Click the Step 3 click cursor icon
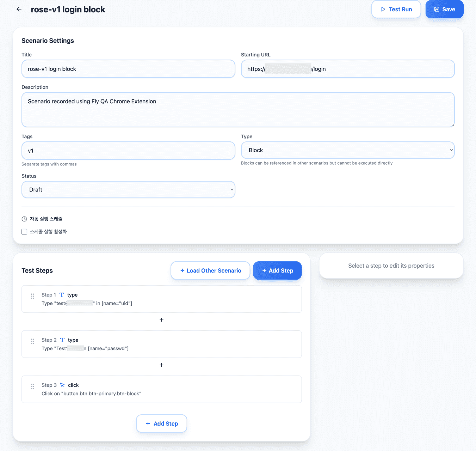476x451 pixels. [62, 385]
